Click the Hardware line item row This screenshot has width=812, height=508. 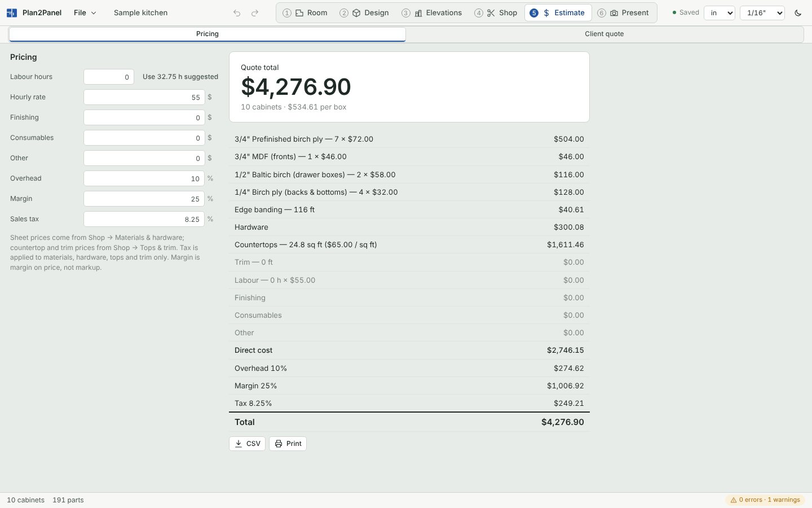(409, 227)
